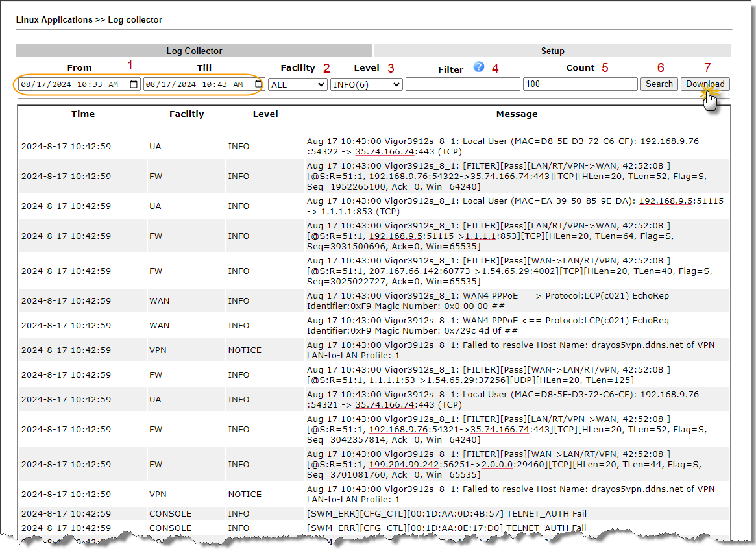The height and width of the screenshot is (551, 756).
Task: Click the filter message containing Seq=3042357814
Action: pyautogui.click(x=507, y=430)
